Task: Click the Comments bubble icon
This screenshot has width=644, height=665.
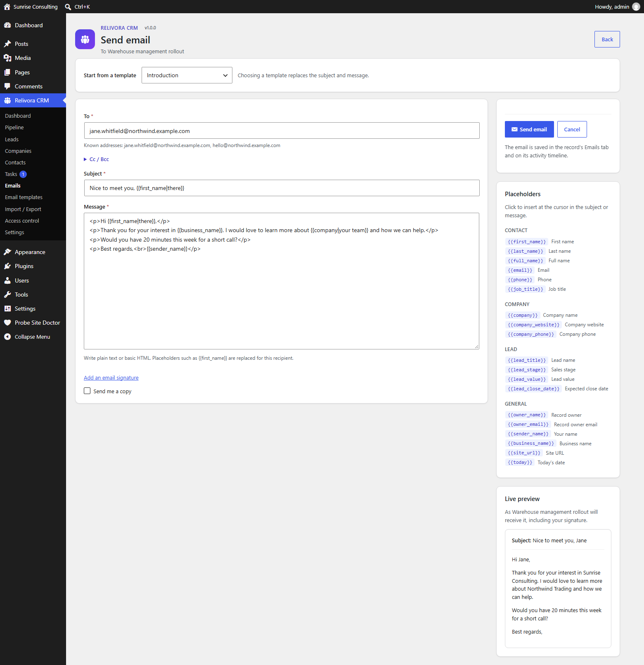Action: [7, 86]
